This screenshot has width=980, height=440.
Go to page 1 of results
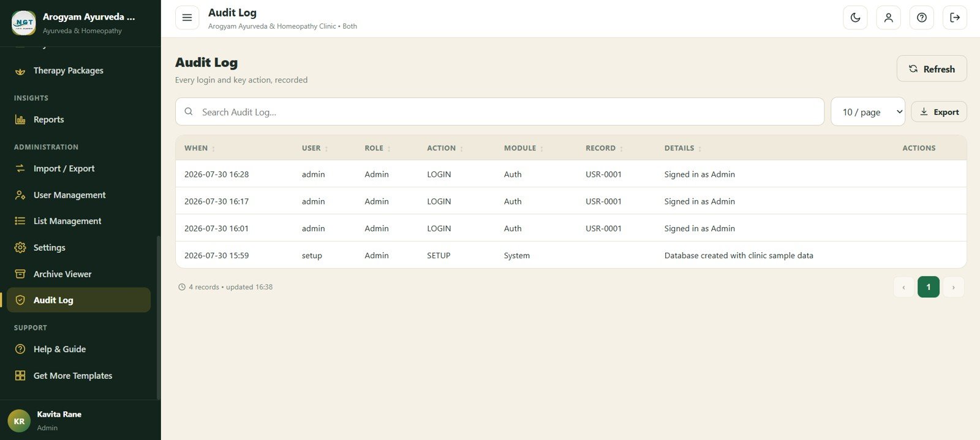point(929,287)
